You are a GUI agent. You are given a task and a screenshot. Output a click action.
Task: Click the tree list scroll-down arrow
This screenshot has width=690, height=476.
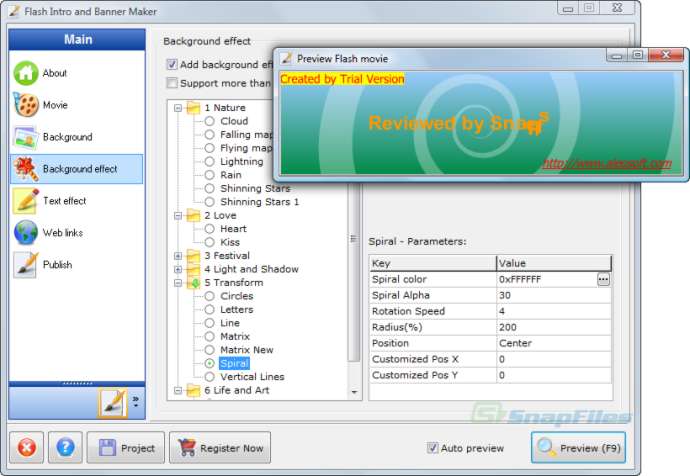click(354, 392)
